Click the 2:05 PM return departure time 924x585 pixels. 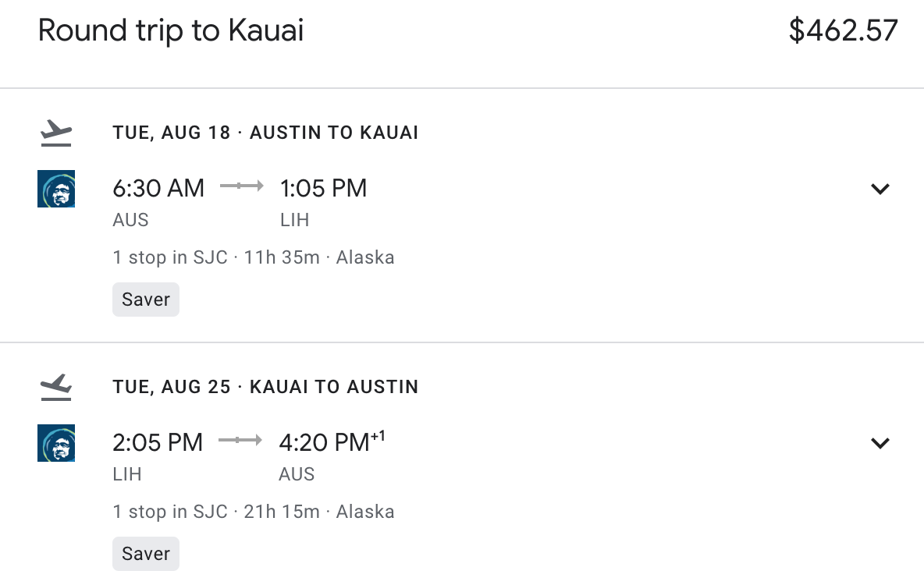coord(158,442)
